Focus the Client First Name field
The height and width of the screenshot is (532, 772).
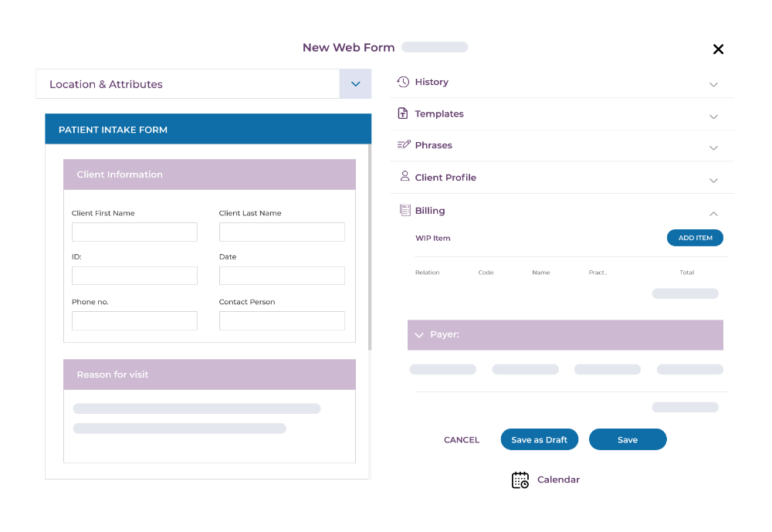coord(134,232)
